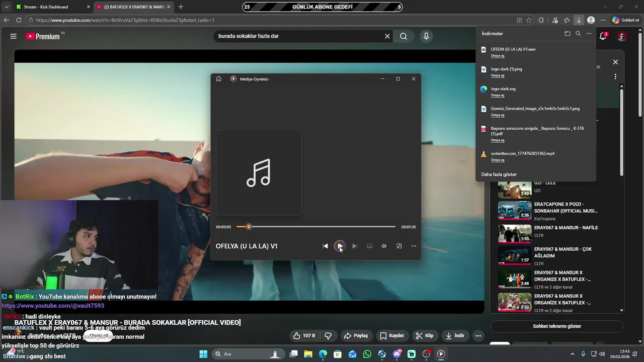Click the Paylaş share button
The image size is (644, 362).
coord(356,336)
